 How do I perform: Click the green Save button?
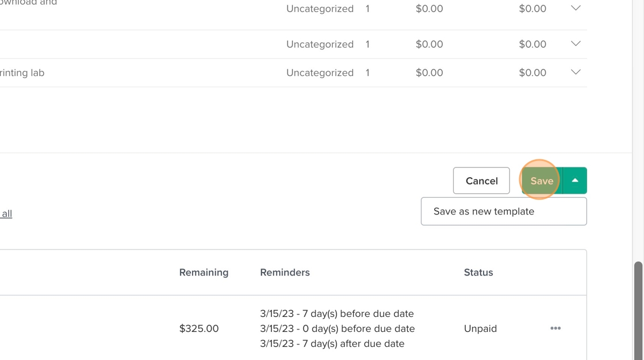[x=542, y=181]
